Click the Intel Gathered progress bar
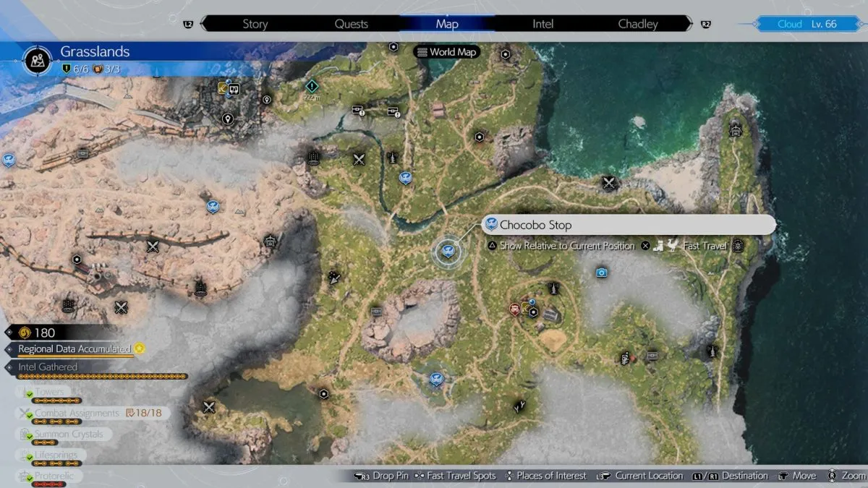Viewport: 868px width, 488px height. click(102, 376)
